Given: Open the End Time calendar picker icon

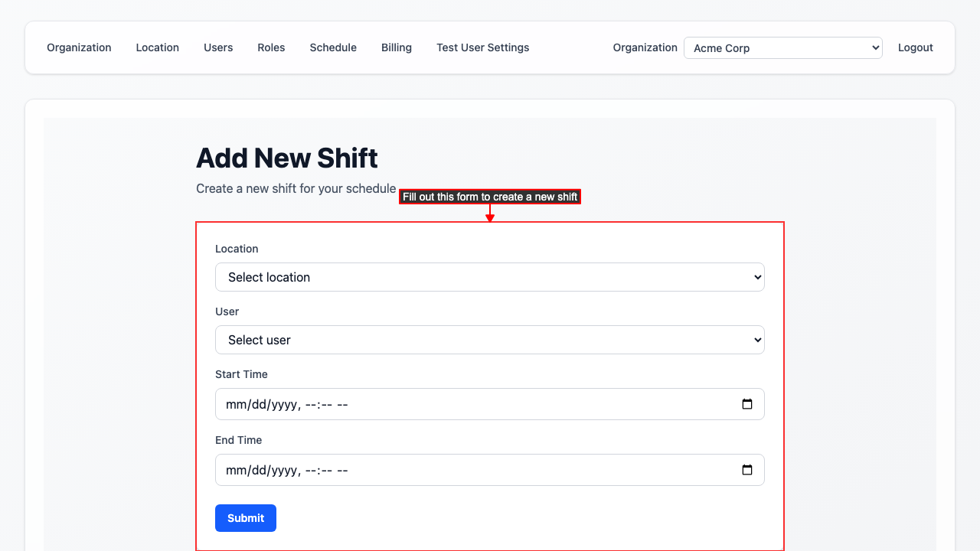Looking at the screenshot, I should (x=747, y=470).
